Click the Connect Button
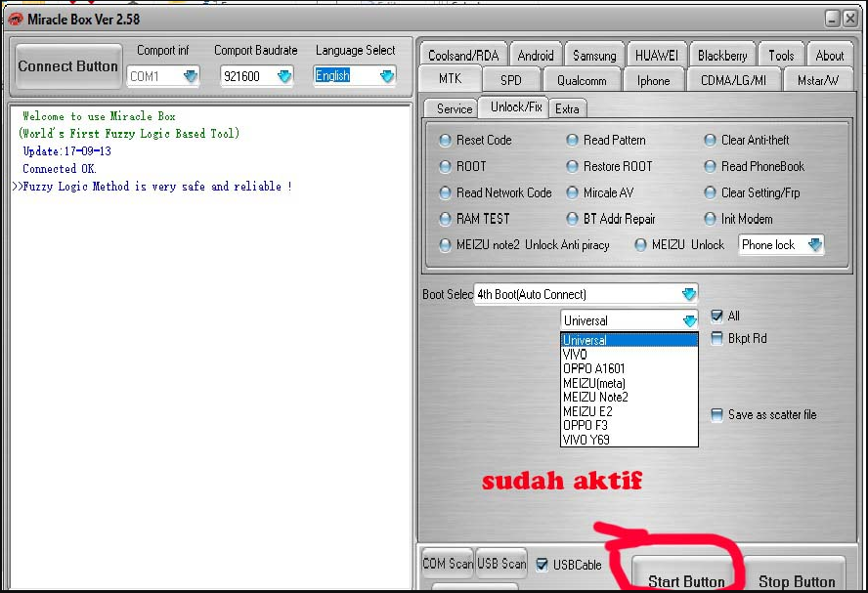Viewport: 868px width, 593px height. [68, 66]
